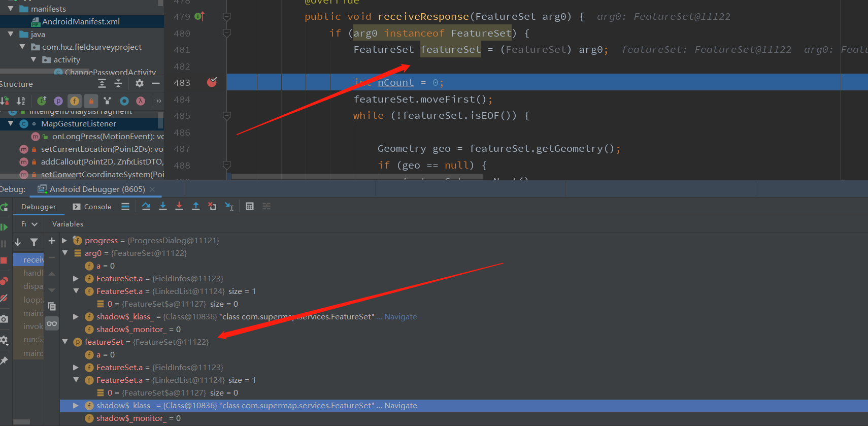Click Collapse All in Structure panel
The image size is (868, 426).
click(x=118, y=83)
